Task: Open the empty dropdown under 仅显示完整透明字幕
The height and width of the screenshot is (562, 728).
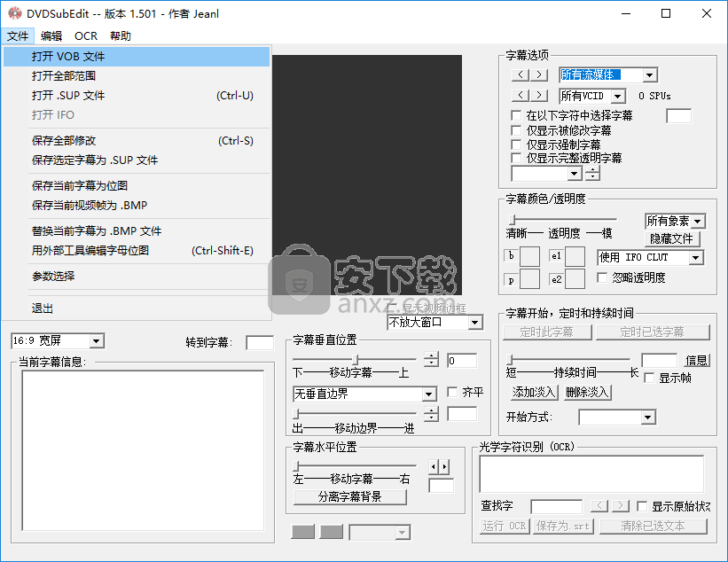Action: coord(575,174)
